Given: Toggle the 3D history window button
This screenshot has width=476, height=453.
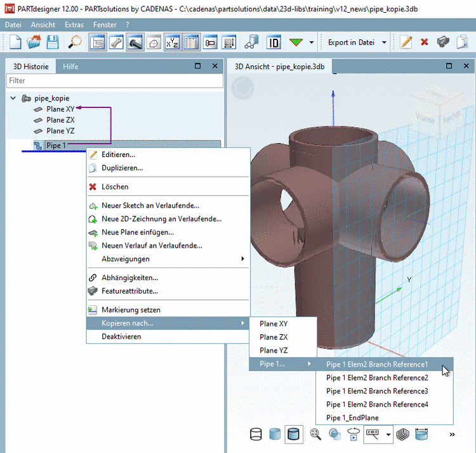Looking at the screenshot, I should pos(98,42).
